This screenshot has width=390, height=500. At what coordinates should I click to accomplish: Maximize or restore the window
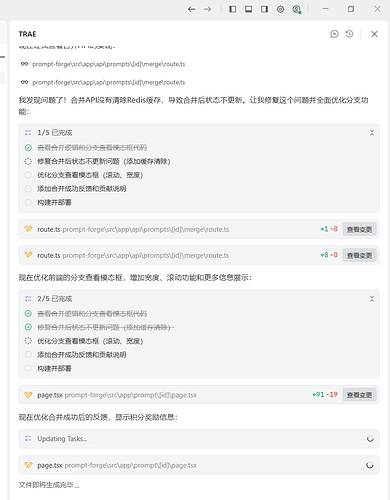[351, 9]
